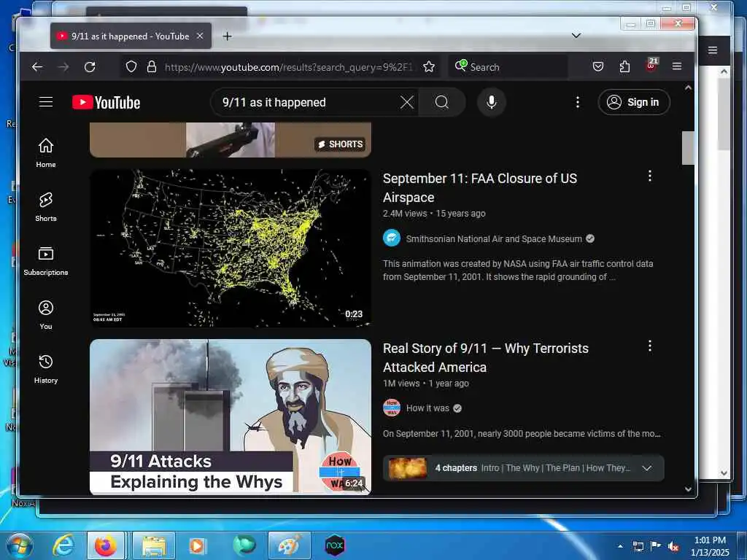
Task: Open Windows Start menu
Action: pyautogui.click(x=20, y=545)
